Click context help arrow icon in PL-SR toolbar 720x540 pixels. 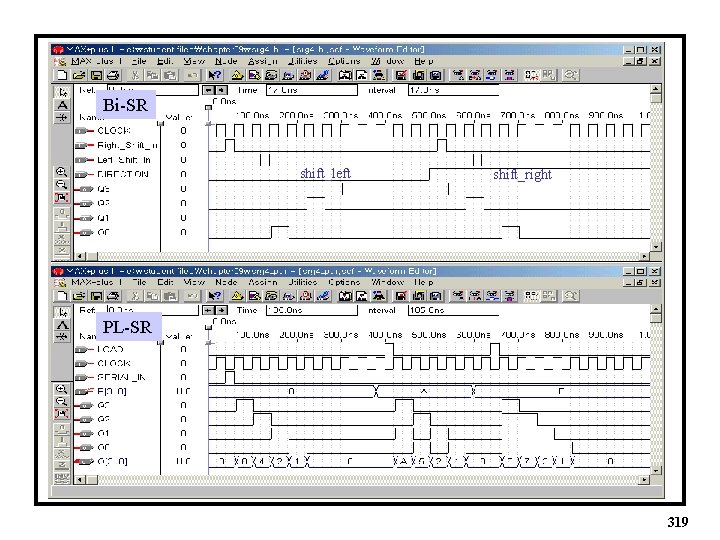214,296
